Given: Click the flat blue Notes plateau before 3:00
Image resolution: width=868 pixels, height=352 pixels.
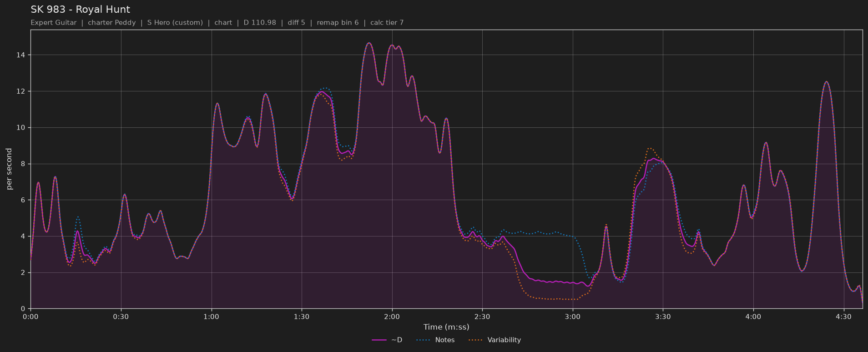Looking at the screenshot, I should point(539,233).
